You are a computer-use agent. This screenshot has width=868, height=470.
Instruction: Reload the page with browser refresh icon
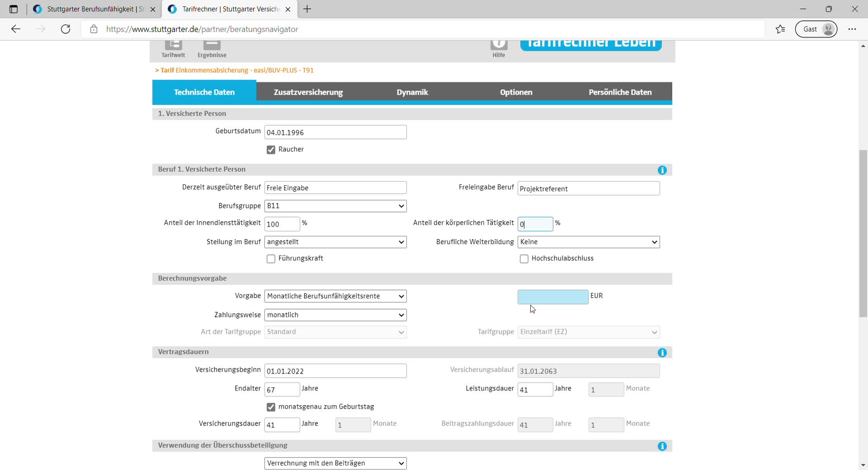point(66,29)
